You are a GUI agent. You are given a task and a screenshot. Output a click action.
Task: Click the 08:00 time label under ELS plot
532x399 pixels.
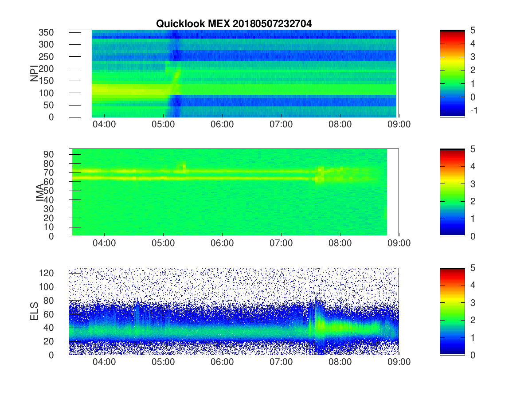(340, 362)
